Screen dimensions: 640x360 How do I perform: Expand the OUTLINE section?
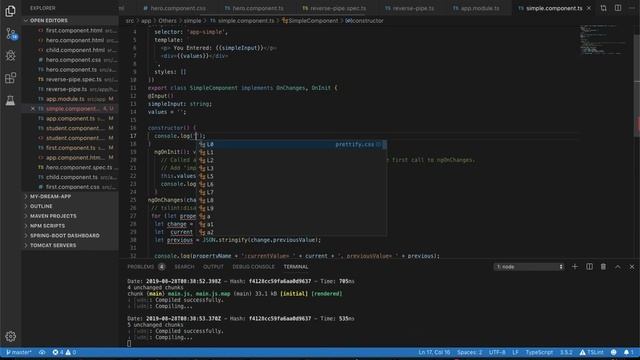70,206
